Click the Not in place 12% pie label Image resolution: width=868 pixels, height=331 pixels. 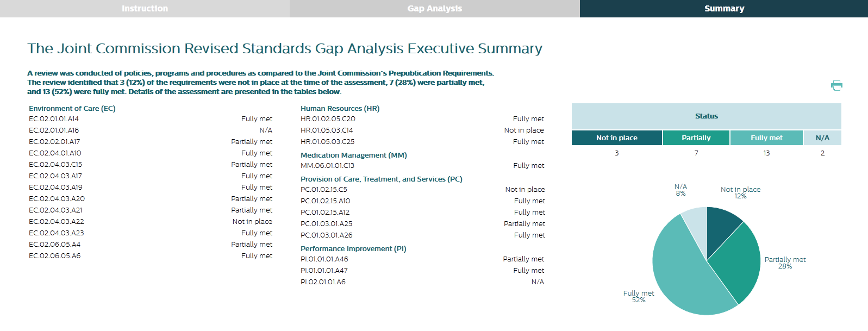pyautogui.click(x=740, y=192)
